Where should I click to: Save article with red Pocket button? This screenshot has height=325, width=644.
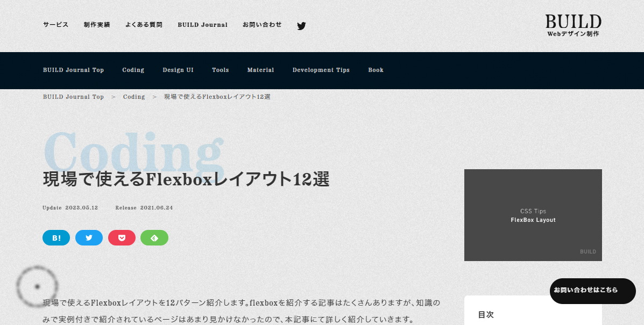point(122,237)
